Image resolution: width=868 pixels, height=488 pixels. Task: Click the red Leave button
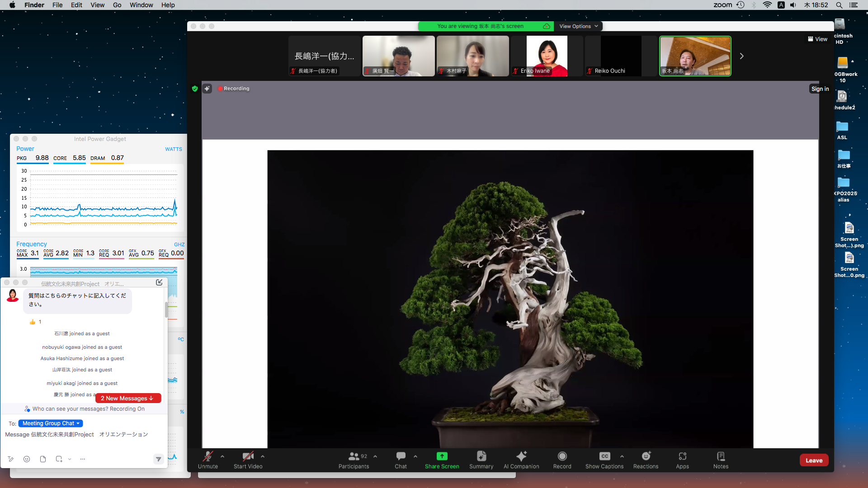[x=814, y=460]
